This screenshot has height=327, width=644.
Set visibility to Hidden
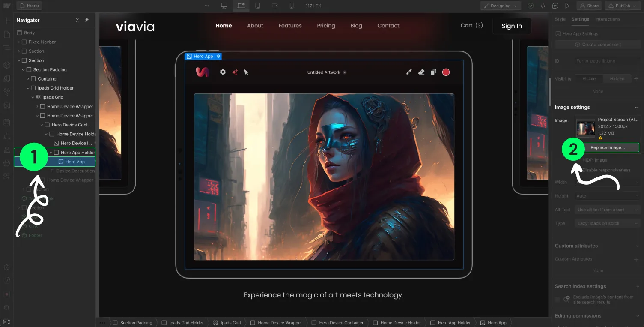(x=617, y=78)
